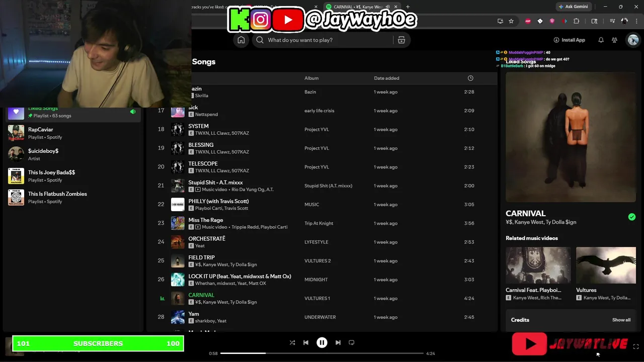Open Chrome media controls icon

pyautogui.click(x=612, y=21)
